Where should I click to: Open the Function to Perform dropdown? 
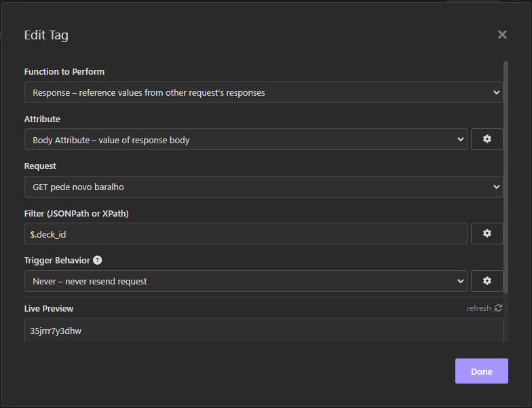pyautogui.click(x=263, y=92)
